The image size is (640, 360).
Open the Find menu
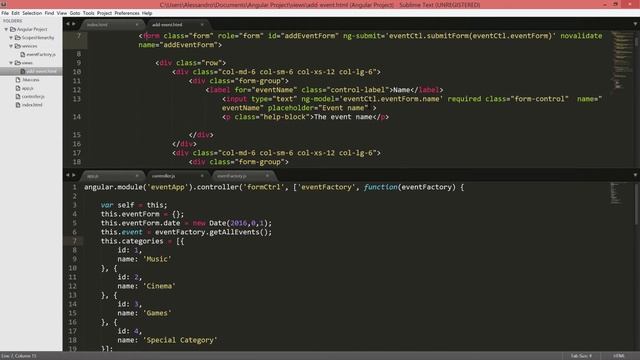49,13
